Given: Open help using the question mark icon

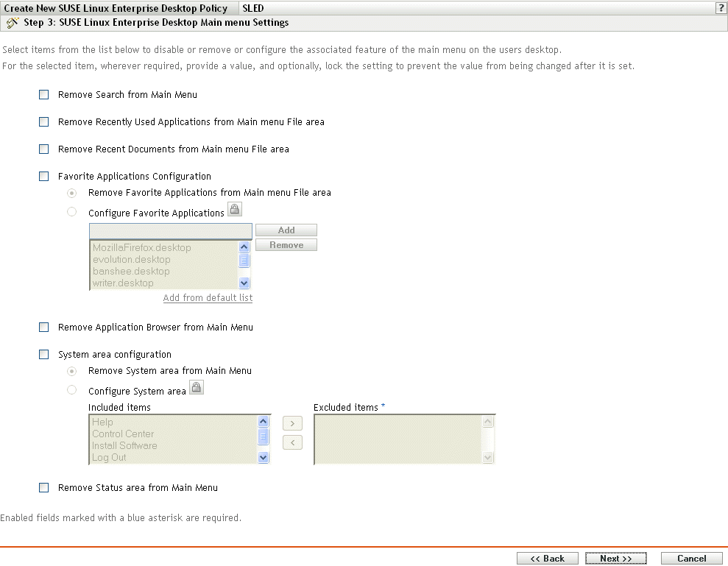Looking at the screenshot, I should [720, 8].
